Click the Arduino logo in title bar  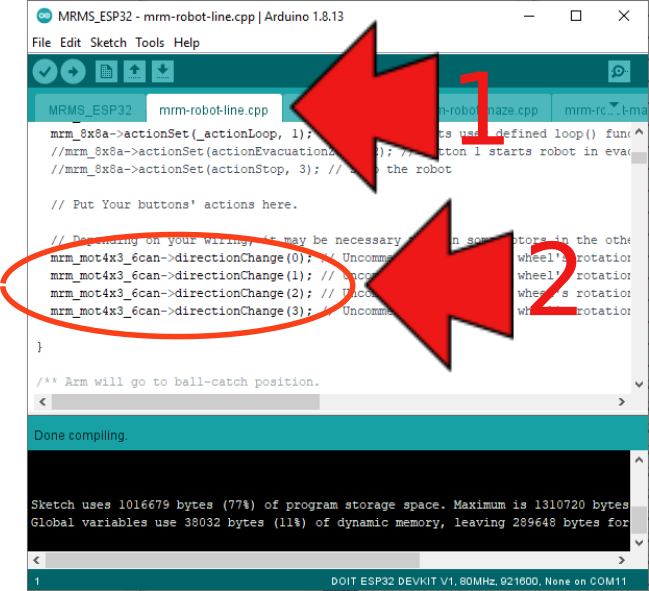click(x=44, y=16)
